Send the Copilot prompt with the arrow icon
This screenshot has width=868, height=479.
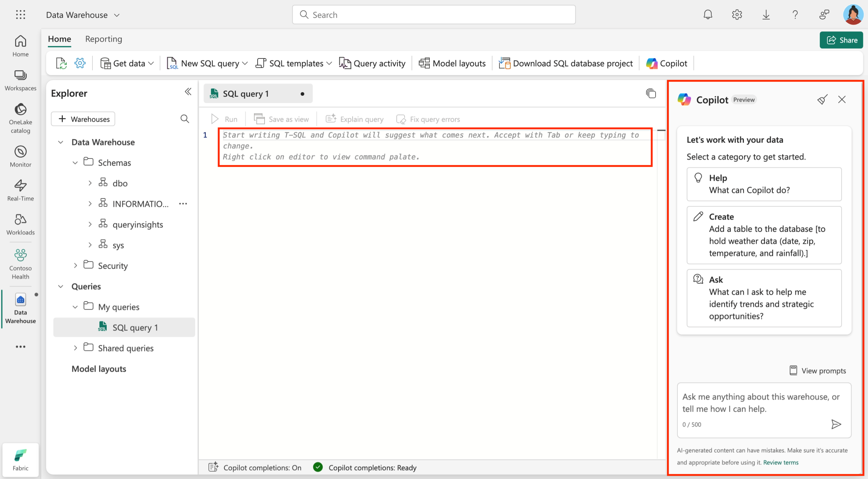(837, 424)
